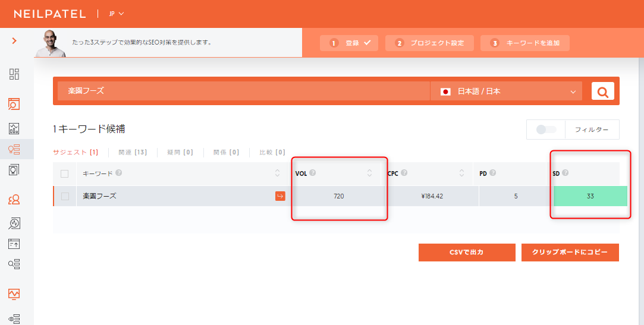Click the step 3 キーワードを追加 button
This screenshot has width=644, height=325.
click(525, 43)
